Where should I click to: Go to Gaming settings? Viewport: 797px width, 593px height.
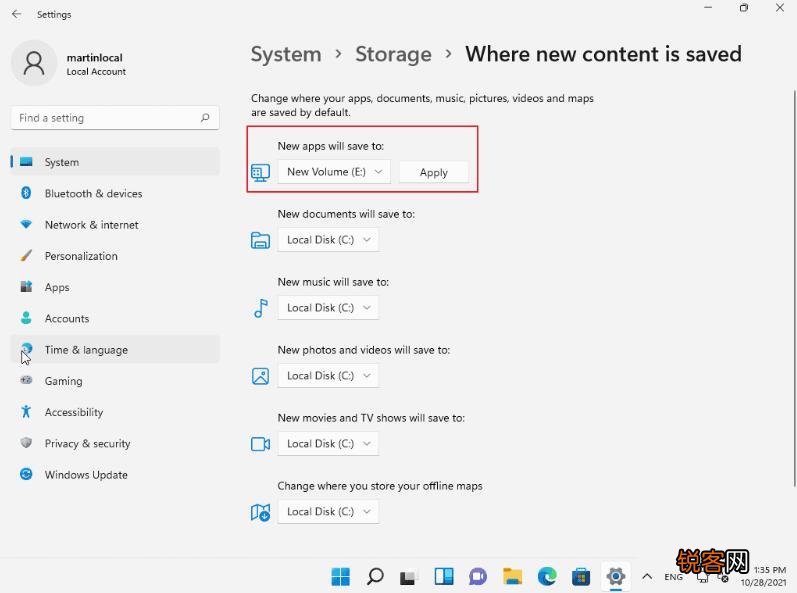coord(115,381)
